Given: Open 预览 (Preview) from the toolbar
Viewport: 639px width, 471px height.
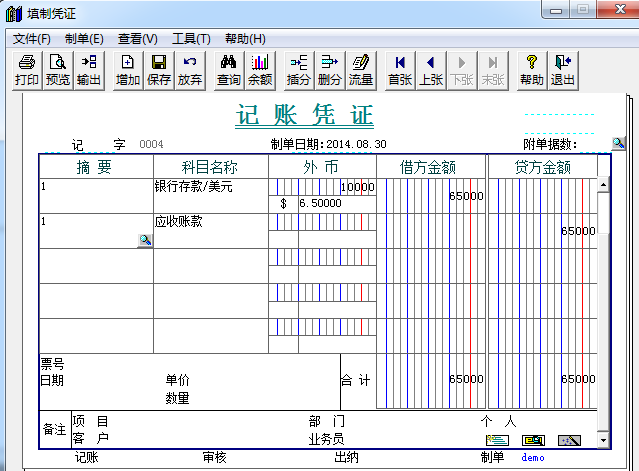Looking at the screenshot, I should 58,70.
